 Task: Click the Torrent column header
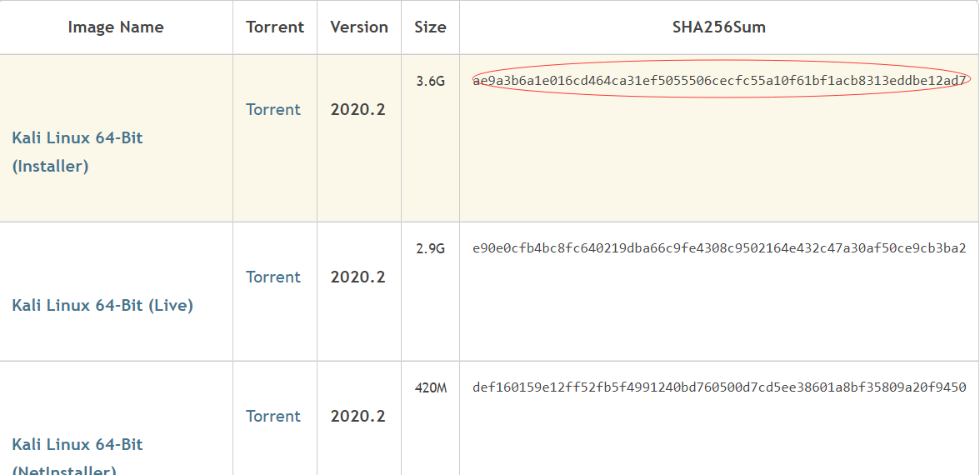tap(275, 27)
